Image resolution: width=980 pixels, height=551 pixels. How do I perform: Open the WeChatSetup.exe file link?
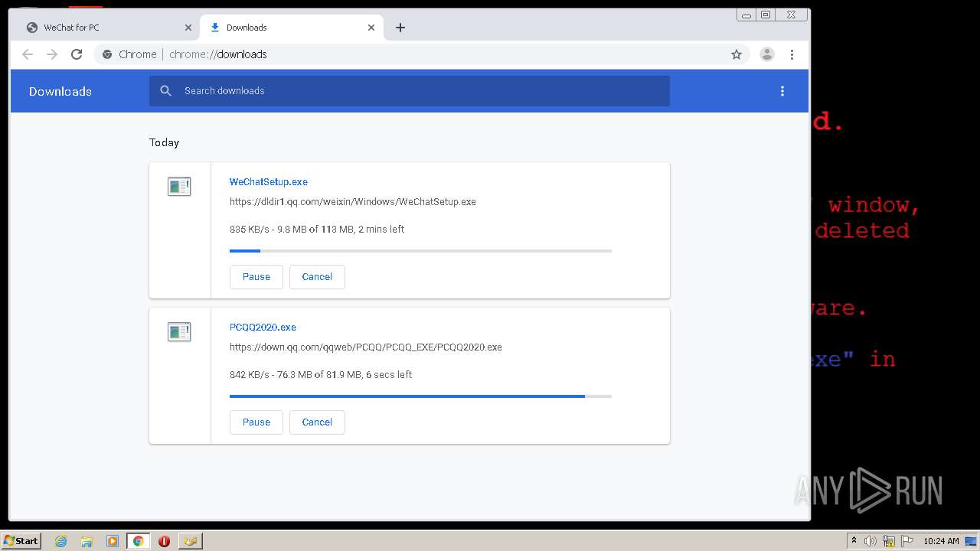[269, 182]
